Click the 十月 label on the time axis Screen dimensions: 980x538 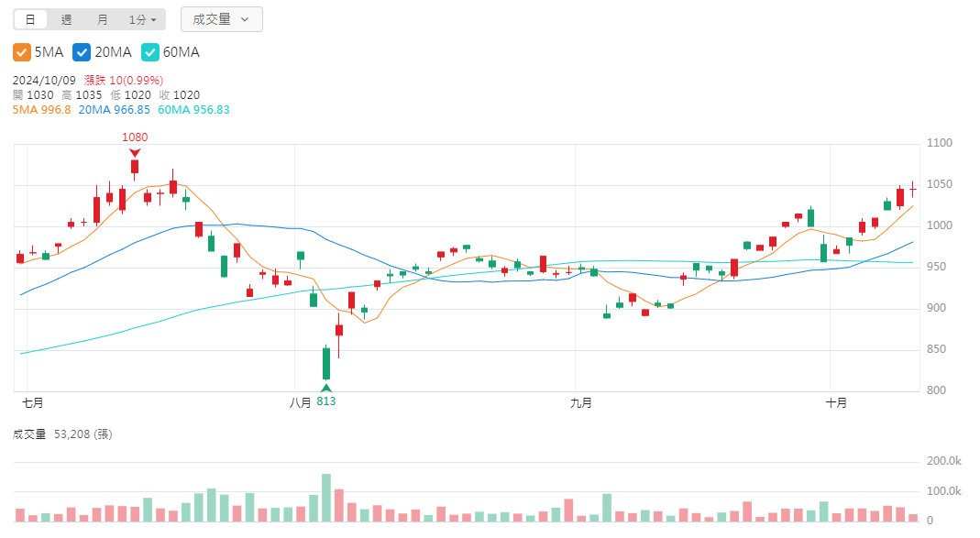(x=835, y=402)
